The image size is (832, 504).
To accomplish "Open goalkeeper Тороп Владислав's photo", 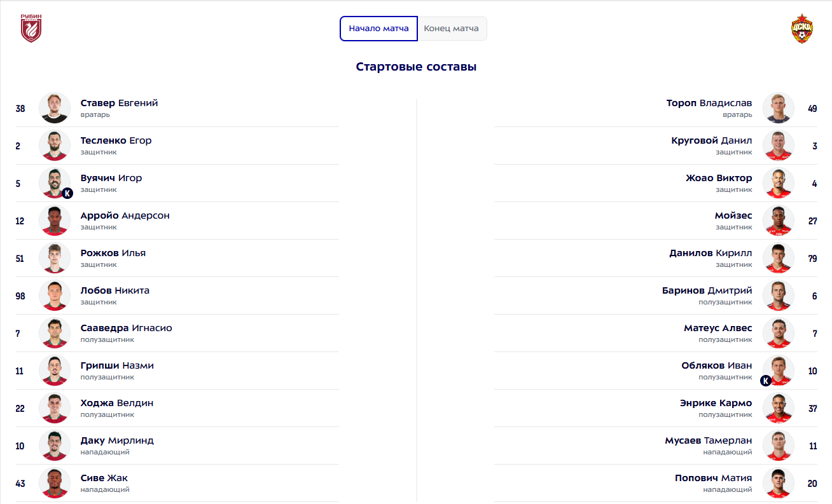I will (779, 108).
